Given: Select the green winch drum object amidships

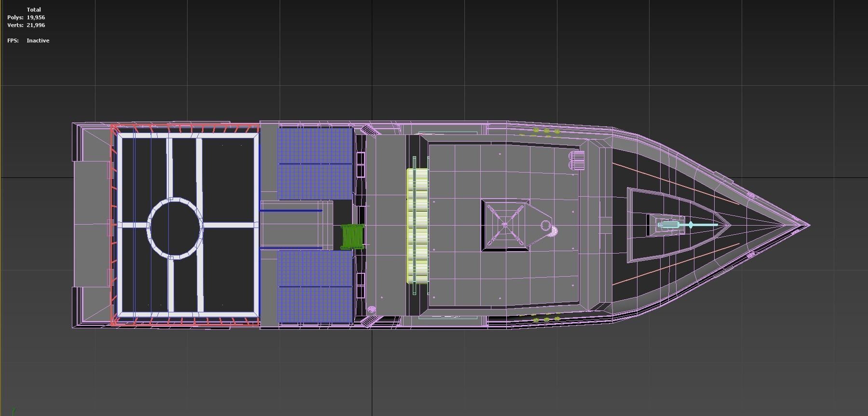Looking at the screenshot, I should 352,237.
